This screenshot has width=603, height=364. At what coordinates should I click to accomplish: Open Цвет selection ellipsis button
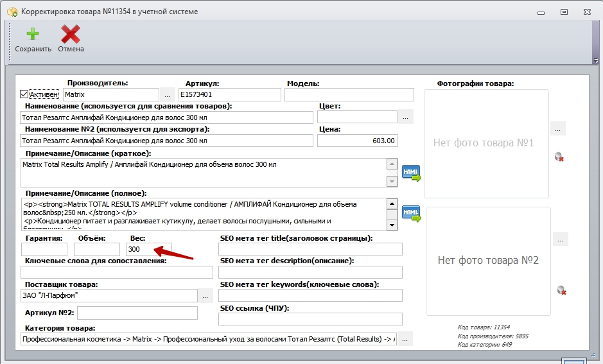405,117
